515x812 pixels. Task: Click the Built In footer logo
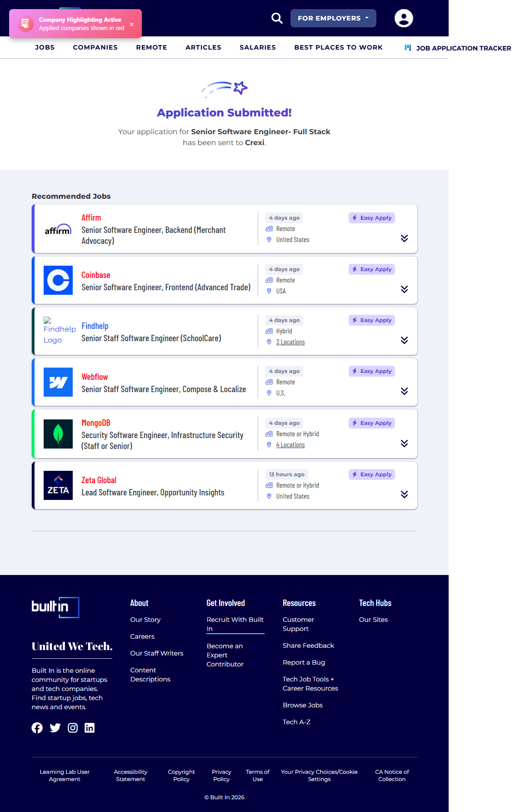[x=55, y=607]
